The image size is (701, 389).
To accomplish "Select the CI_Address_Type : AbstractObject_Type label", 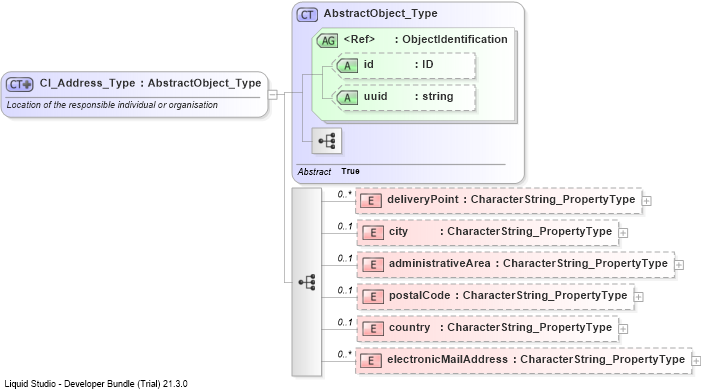I will [150, 83].
